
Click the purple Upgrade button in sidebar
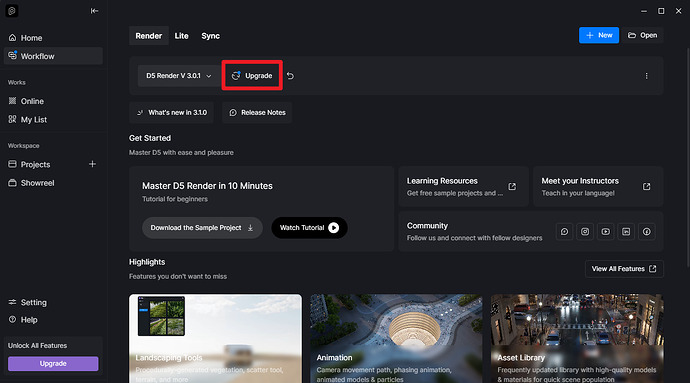[53, 364]
